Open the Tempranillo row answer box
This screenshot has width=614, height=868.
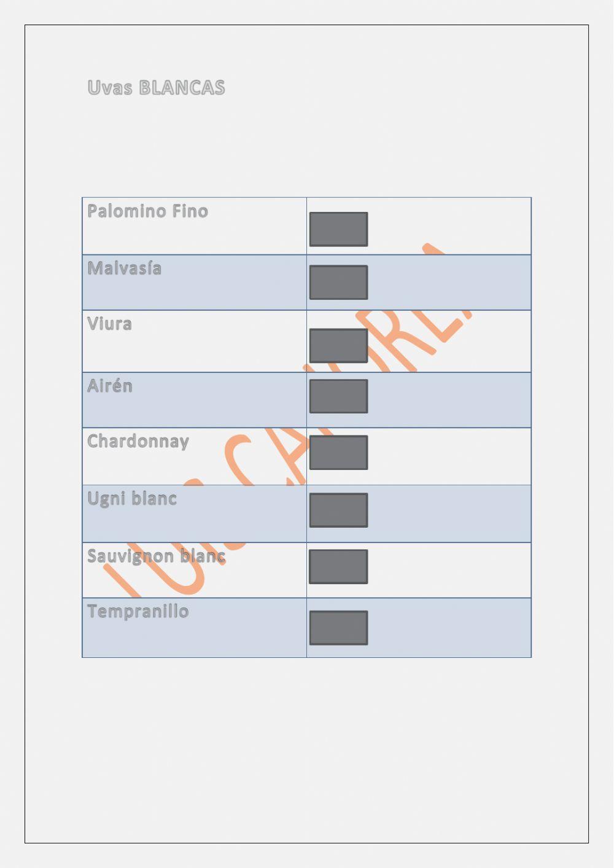pyautogui.click(x=338, y=628)
